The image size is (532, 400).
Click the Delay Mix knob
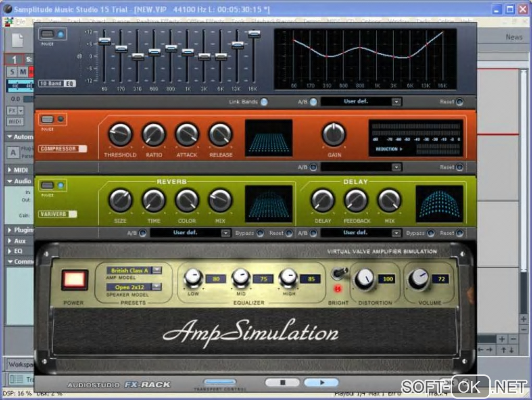tap(389, 201)
